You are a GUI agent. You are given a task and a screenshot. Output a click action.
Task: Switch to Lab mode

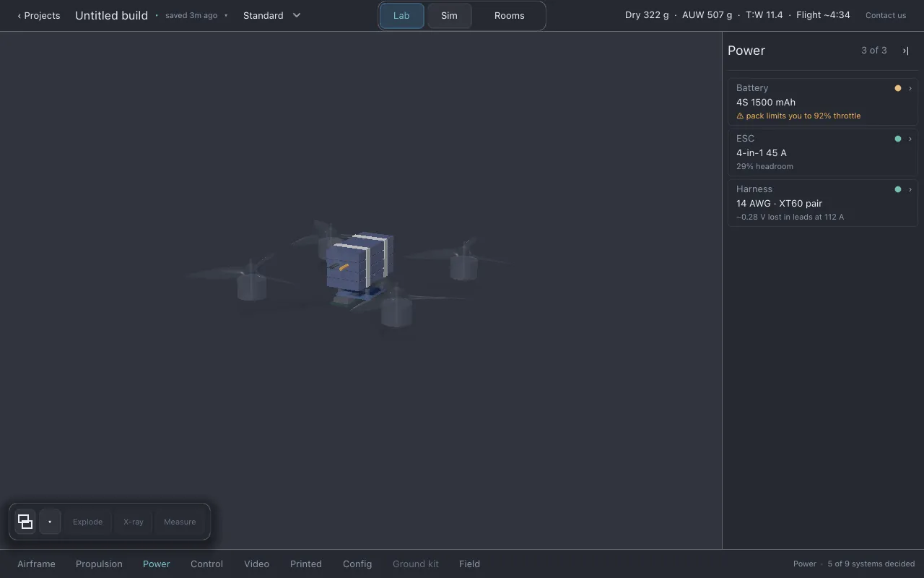coord(401,15)
